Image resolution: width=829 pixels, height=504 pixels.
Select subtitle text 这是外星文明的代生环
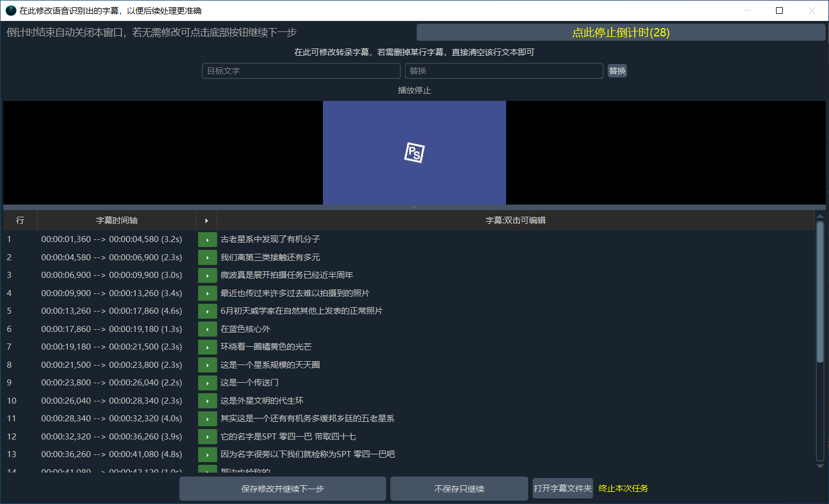point(262,401)
